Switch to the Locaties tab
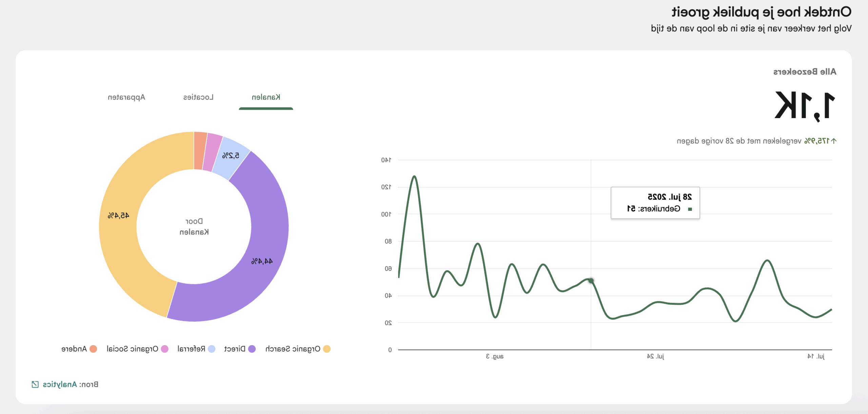The image size is (868, 414). (x=198, y=97)
